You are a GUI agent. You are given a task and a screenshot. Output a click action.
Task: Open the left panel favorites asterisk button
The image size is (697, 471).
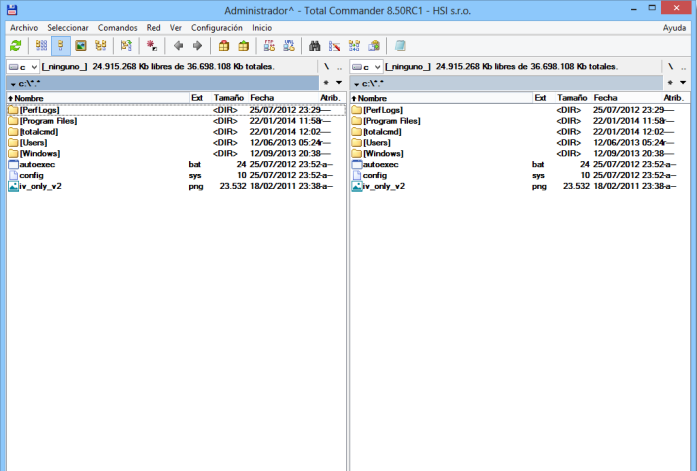(326, 83)
